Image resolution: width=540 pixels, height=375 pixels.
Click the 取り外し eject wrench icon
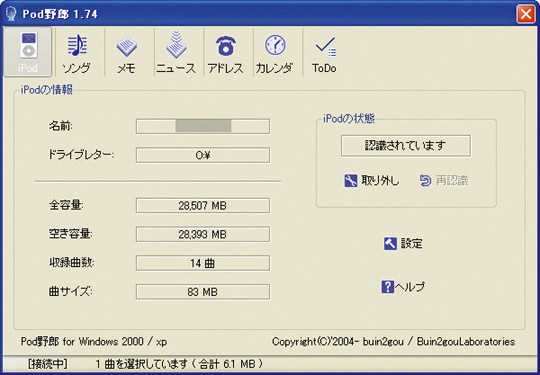click(351, 180)
